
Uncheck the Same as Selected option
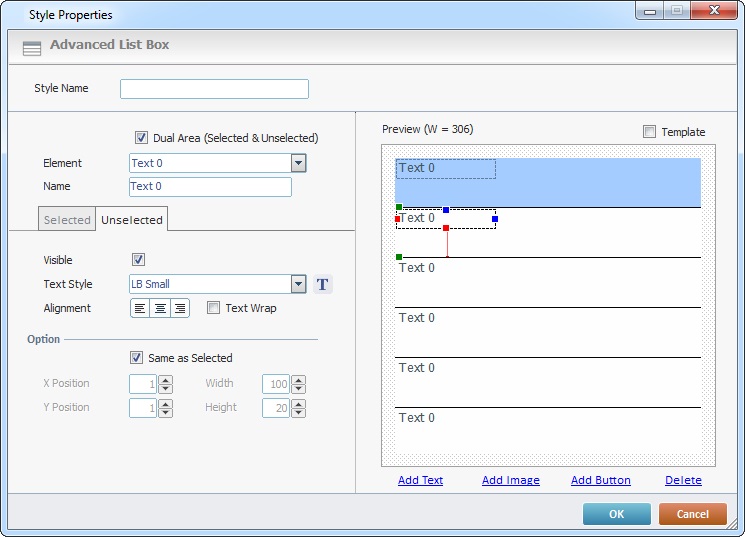137,358
